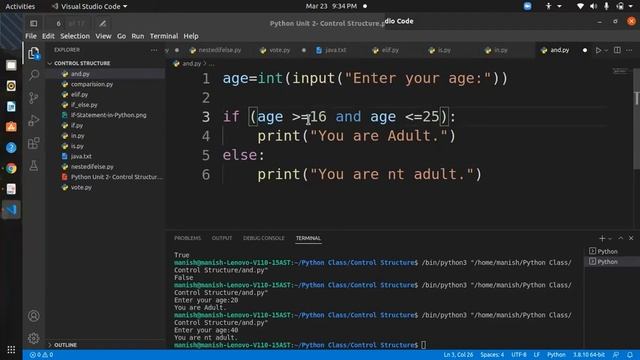
Task: Open the Selection menu
Action: (75, 36)
